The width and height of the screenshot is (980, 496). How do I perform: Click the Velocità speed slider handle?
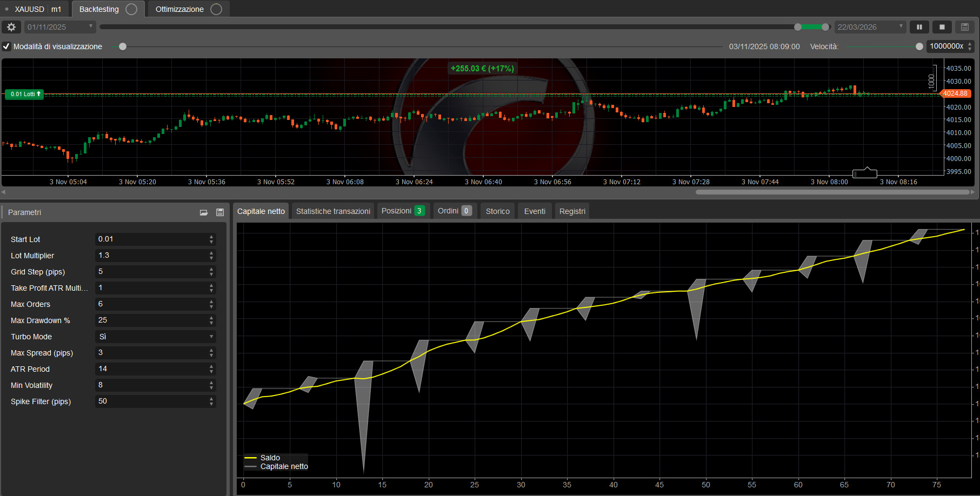pyautogui.click(x=919, y=46)
